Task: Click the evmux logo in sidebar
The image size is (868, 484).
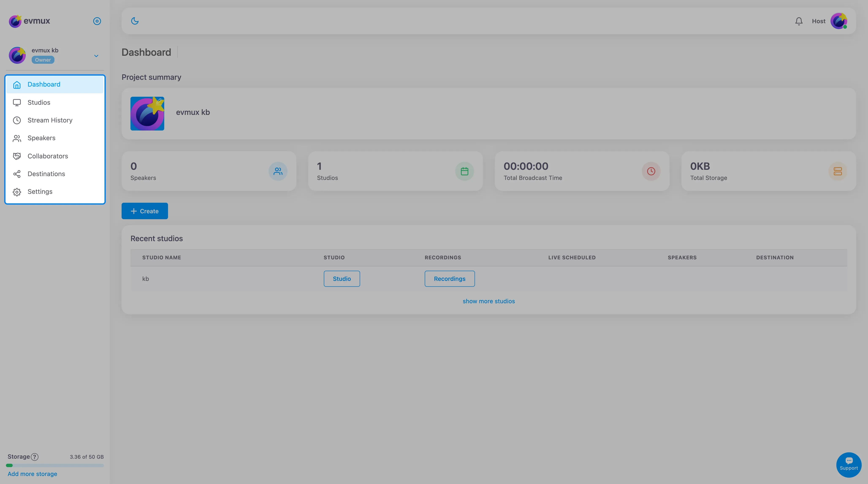Action: click(x=29, y=21)
